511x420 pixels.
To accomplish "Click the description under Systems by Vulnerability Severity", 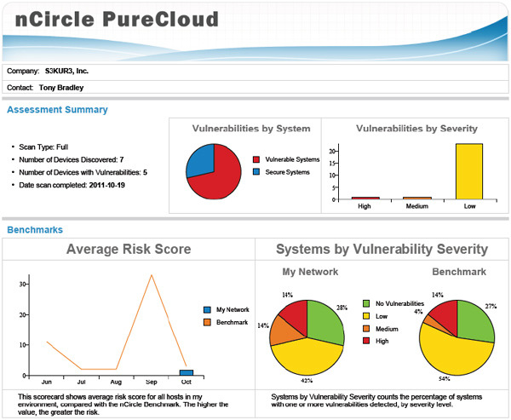I will pos(376,400).
